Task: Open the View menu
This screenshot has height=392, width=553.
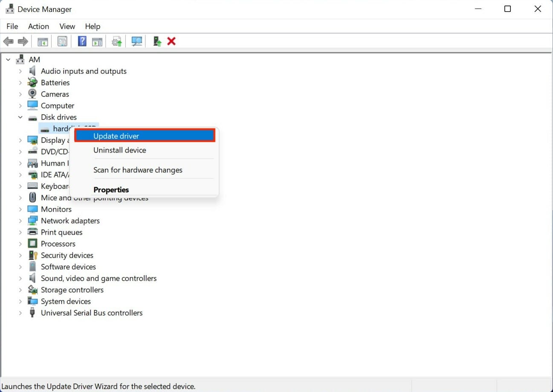Action: (x=67, y=26)
